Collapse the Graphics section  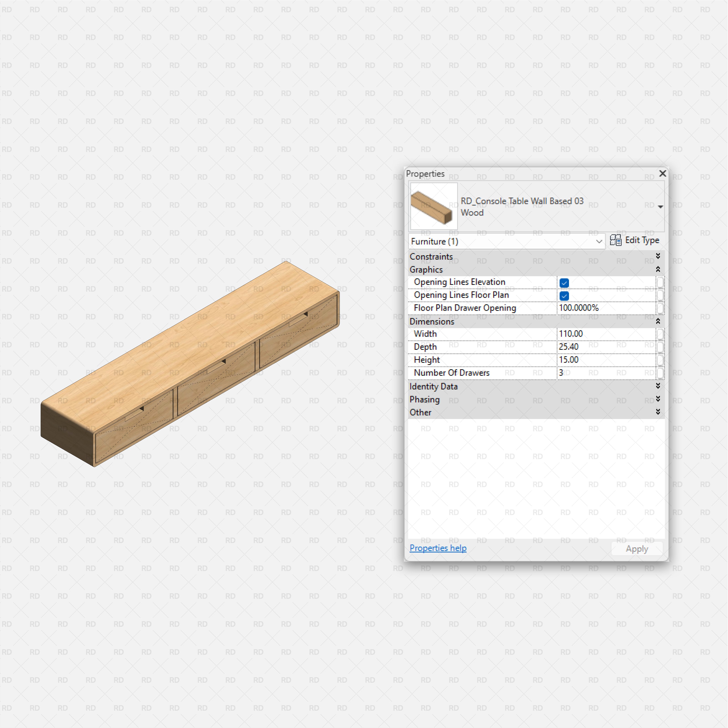pos(658,269)
